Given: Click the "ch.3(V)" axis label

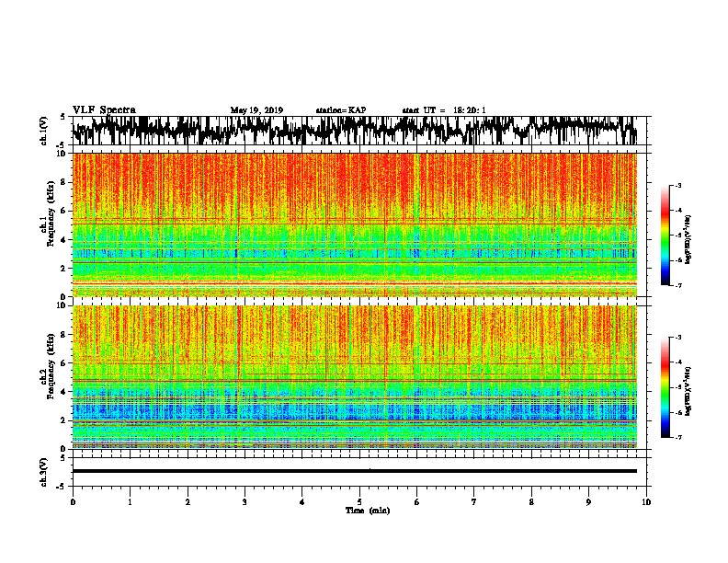Looking at the screenshot, I should pyautogui.click(x=44, y=473).
